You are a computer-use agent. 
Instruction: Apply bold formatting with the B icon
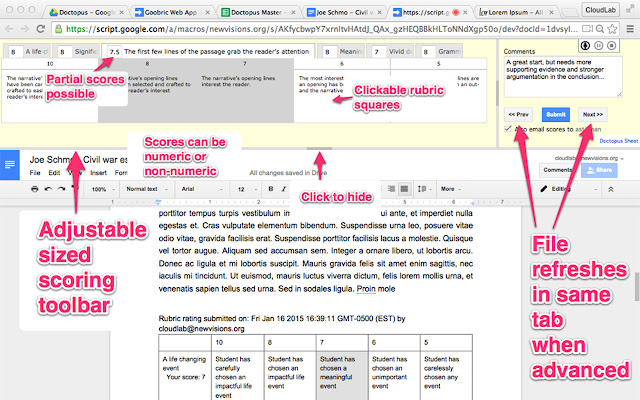point(270,189)
